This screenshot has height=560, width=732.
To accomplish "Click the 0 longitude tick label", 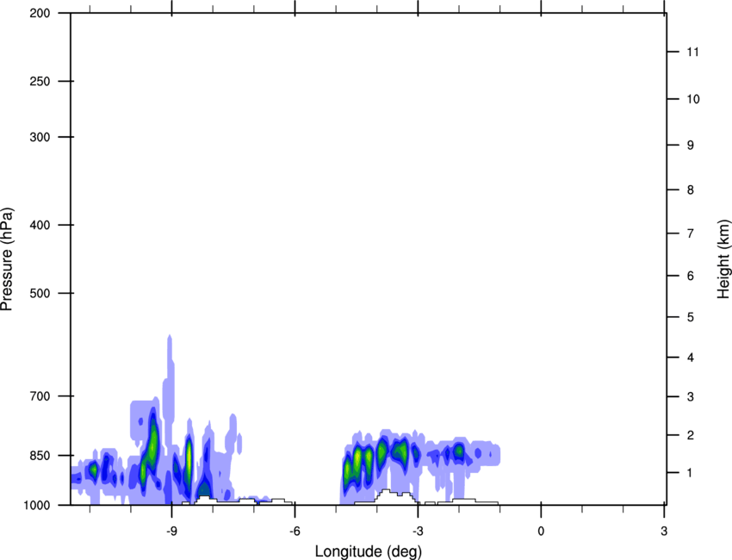I will (x=541, y=531).
